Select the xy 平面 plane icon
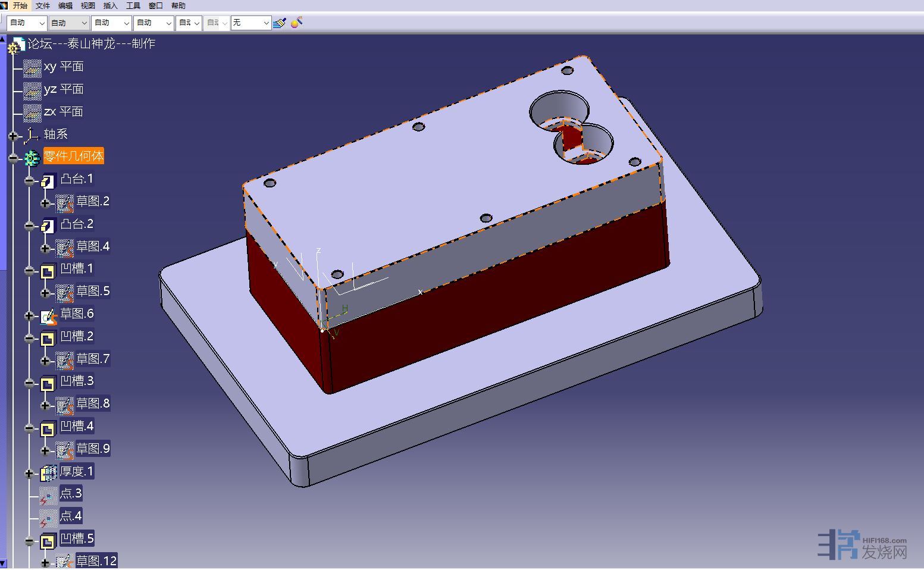924x570 pixels. [32, 67]
